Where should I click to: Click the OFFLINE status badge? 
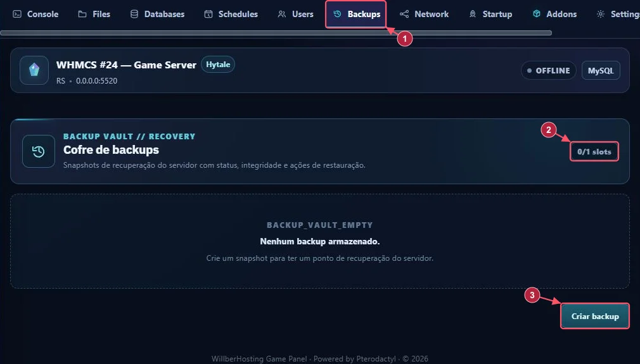coord(548,70)
